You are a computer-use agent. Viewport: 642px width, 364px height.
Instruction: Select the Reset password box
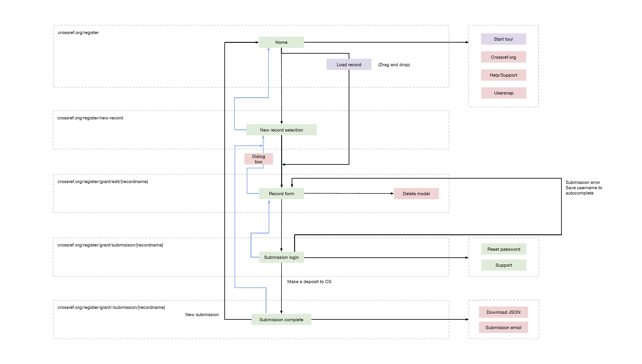coord(503,249)
